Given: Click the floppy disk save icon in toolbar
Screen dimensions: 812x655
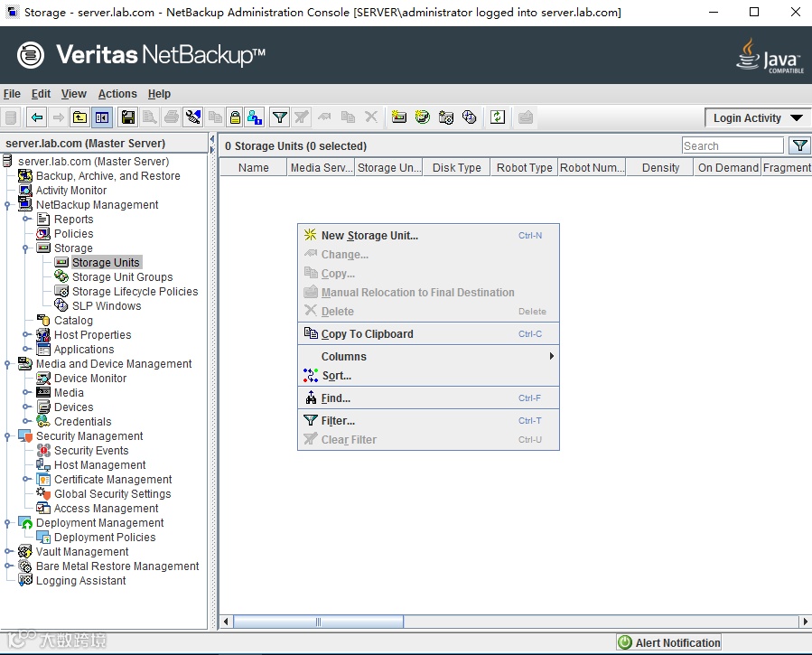Looking at the screenshot, I should click(x=128, y=117).
